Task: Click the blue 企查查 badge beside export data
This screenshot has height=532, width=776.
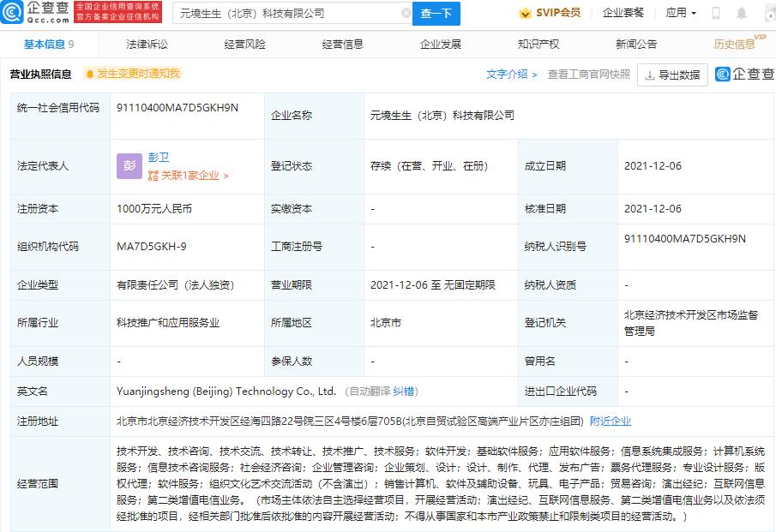Action: (x=723, y=75)
